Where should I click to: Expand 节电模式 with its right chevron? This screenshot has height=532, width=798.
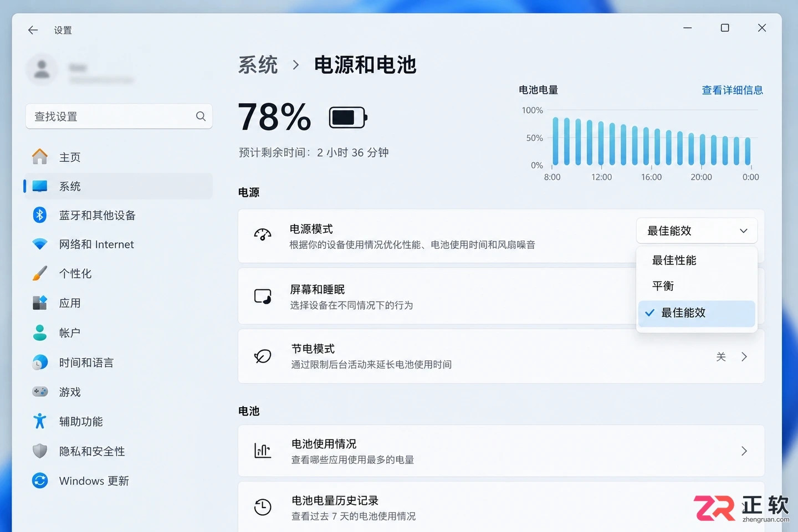[x=744, y=357]
